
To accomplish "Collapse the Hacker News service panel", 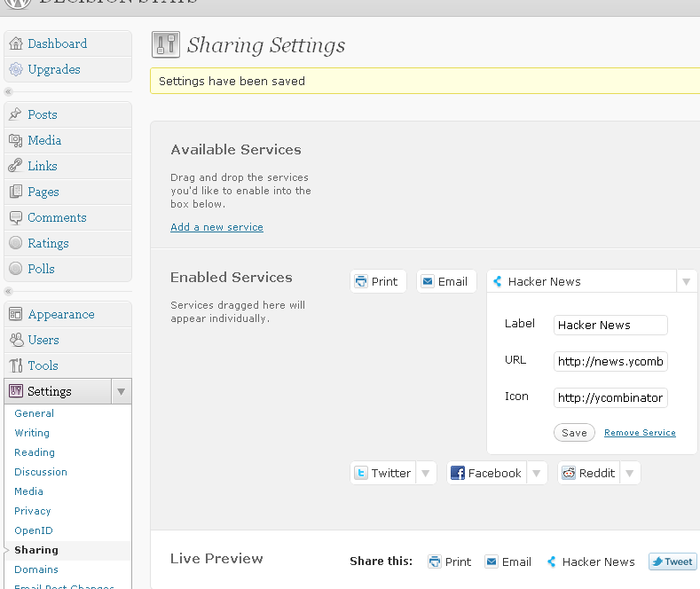I will pyautogui.click(x=686, y=281).
